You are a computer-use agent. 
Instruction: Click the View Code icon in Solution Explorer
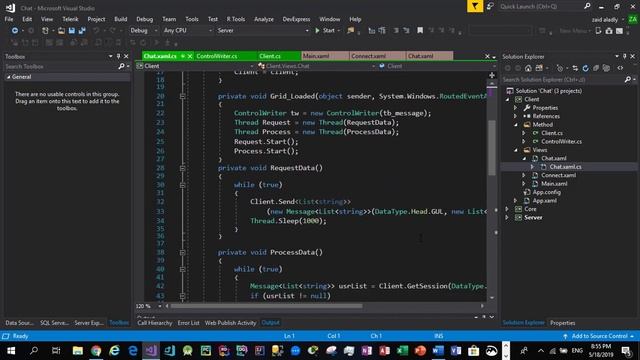[x=620, y=68]
